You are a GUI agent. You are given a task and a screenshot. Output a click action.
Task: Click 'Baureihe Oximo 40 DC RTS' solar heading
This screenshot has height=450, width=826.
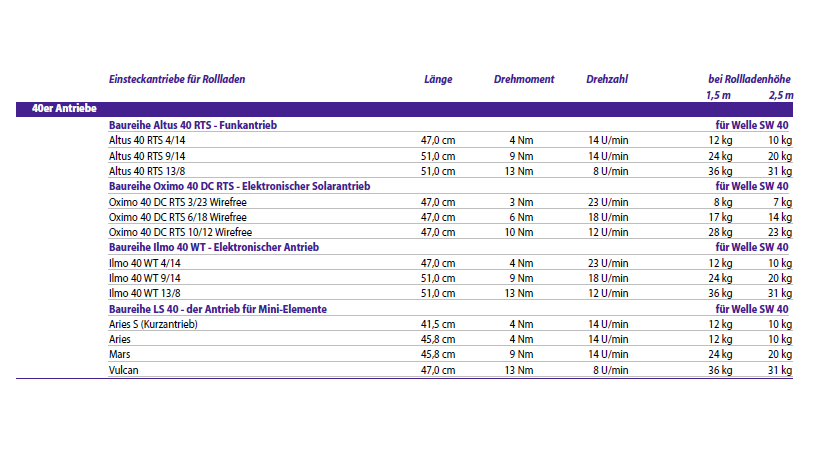coord(240,187)
